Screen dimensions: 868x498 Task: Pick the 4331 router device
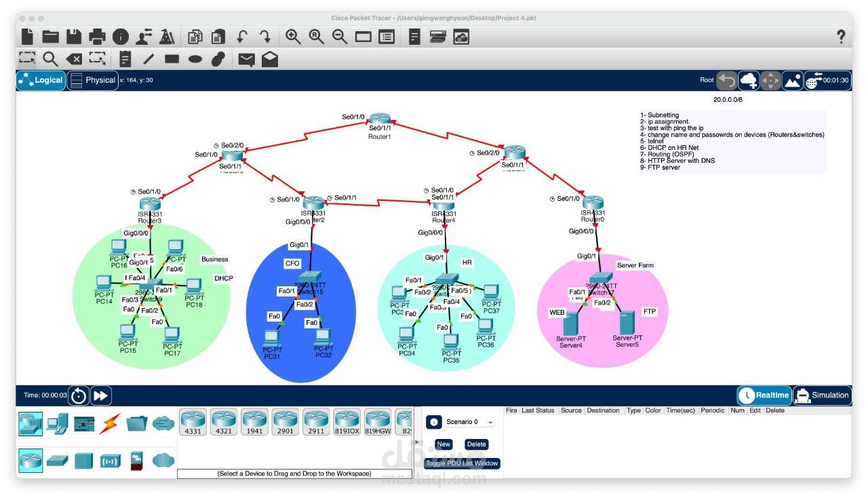click(193, 422)
